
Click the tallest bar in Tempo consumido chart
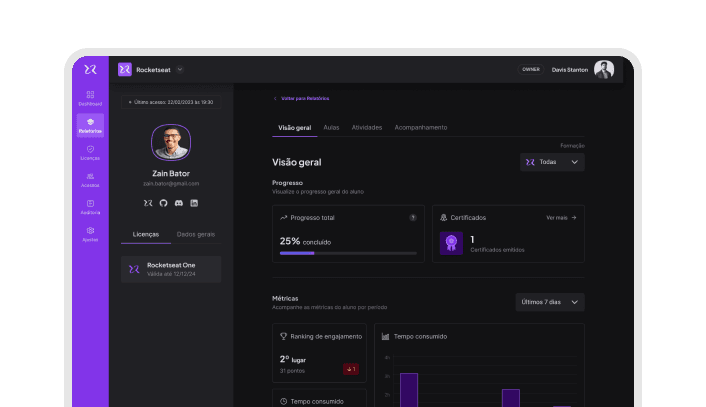coord(409,390)
